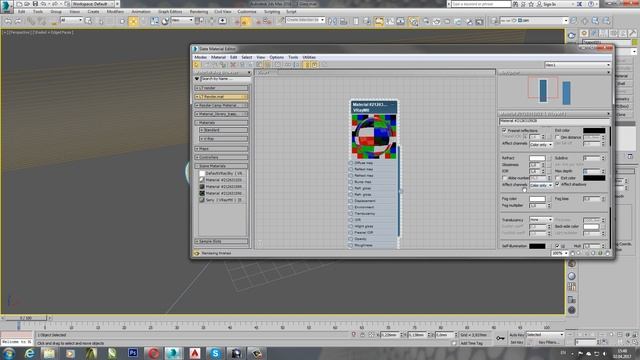Open the Curve Editor highlighted toolbar icon
Image resolution: width=640 pixels, height=360 pixels.
coord(379,21)
